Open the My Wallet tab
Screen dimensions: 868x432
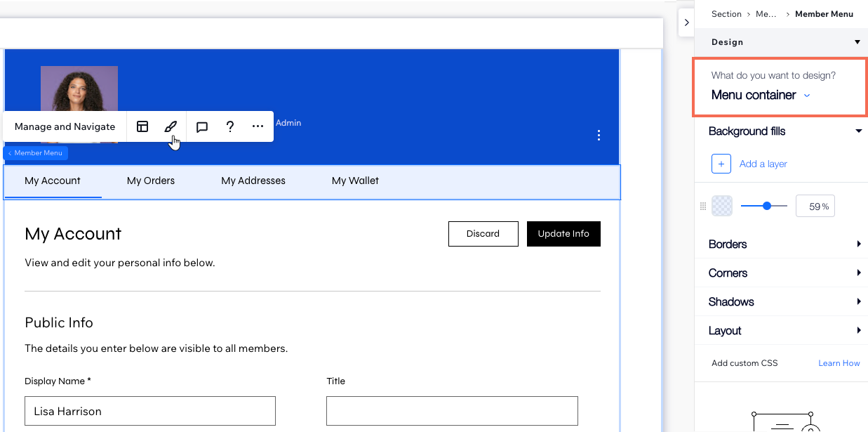click(355, 181)
